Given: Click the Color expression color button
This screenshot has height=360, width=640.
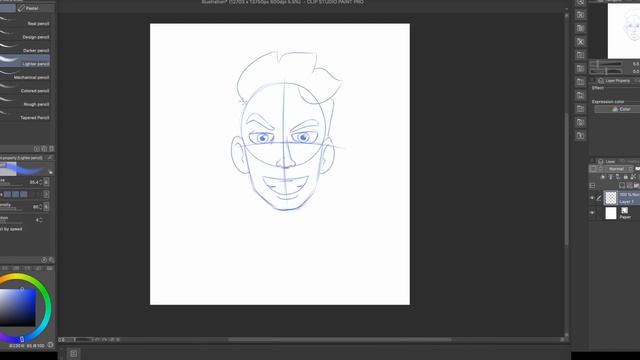Looking at the screenshot, I should click(618, 109).
